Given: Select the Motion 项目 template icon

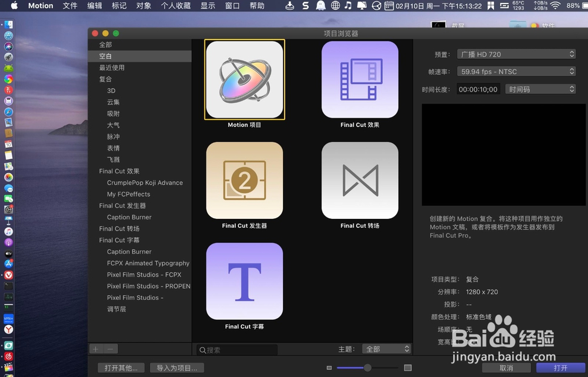Looking at the screenshot, I should pos(245,79).
